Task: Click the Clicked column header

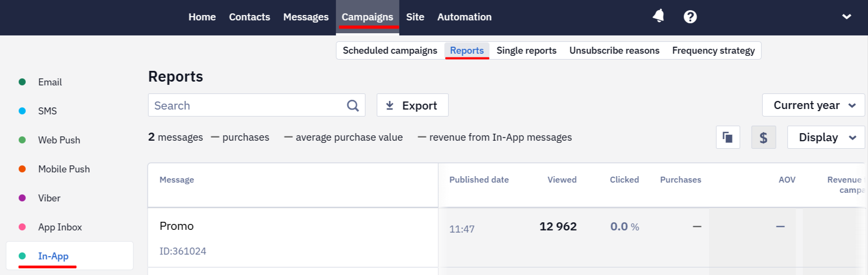Action: click(x=624, y=180)
